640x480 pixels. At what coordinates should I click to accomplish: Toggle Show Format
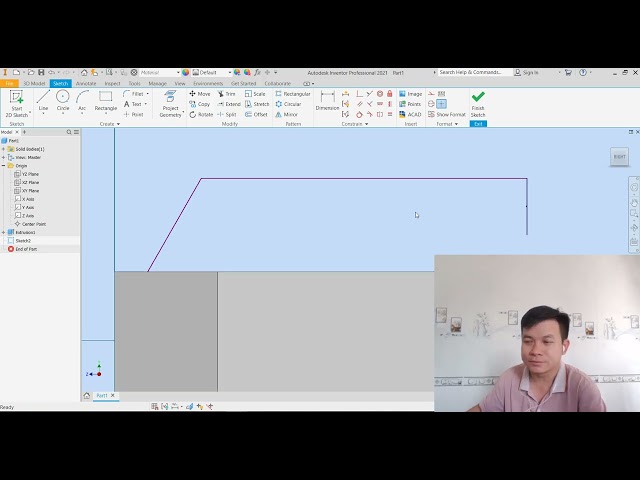point(447,115)
